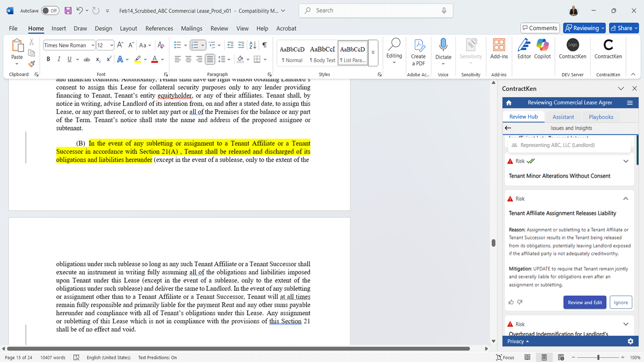The image size is (644, 362).
Task: Open ContractKen hamburger menu
Action: [x=630, y=103]
